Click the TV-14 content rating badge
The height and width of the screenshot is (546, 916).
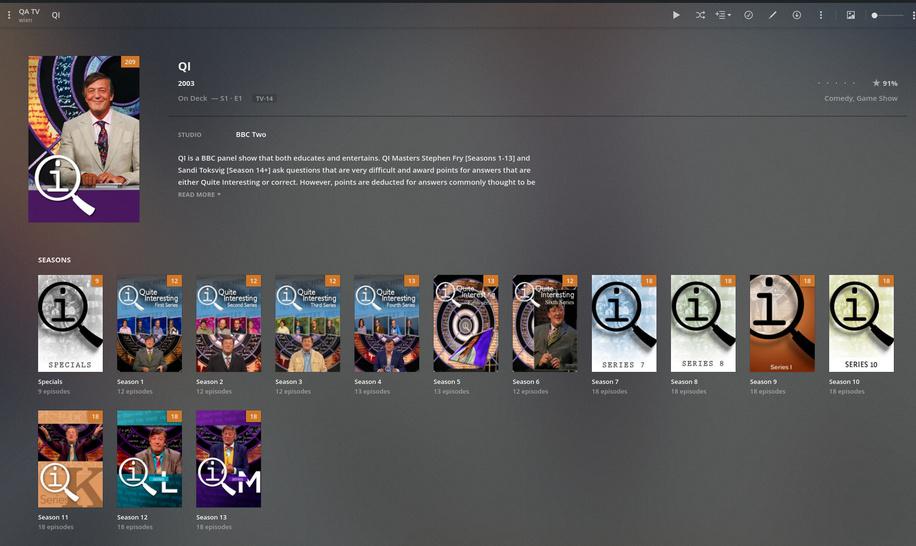point(264,99)
